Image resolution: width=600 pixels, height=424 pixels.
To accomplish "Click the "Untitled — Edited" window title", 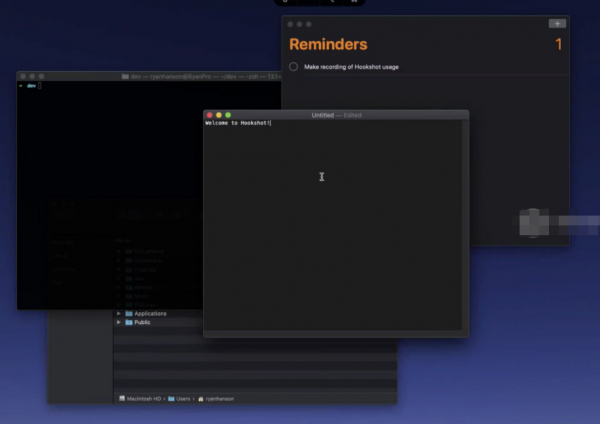I will pos(336,115).
